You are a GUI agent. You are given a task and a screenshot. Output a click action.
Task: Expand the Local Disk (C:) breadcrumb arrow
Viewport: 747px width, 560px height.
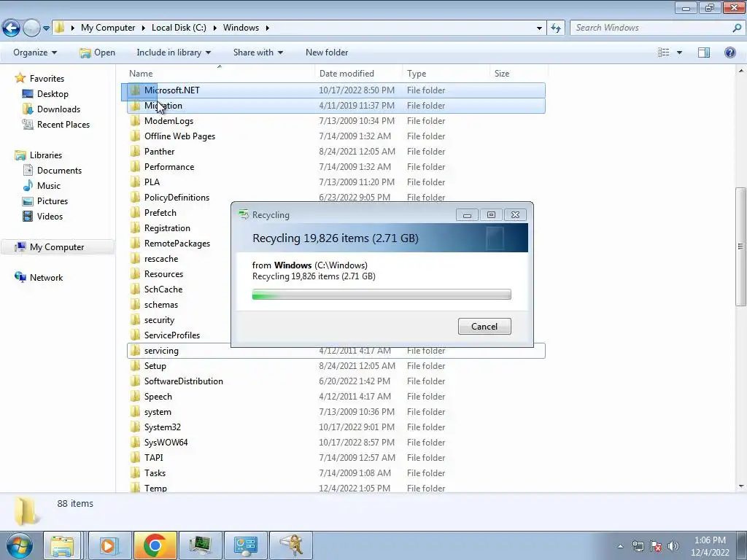pos(214,28)
